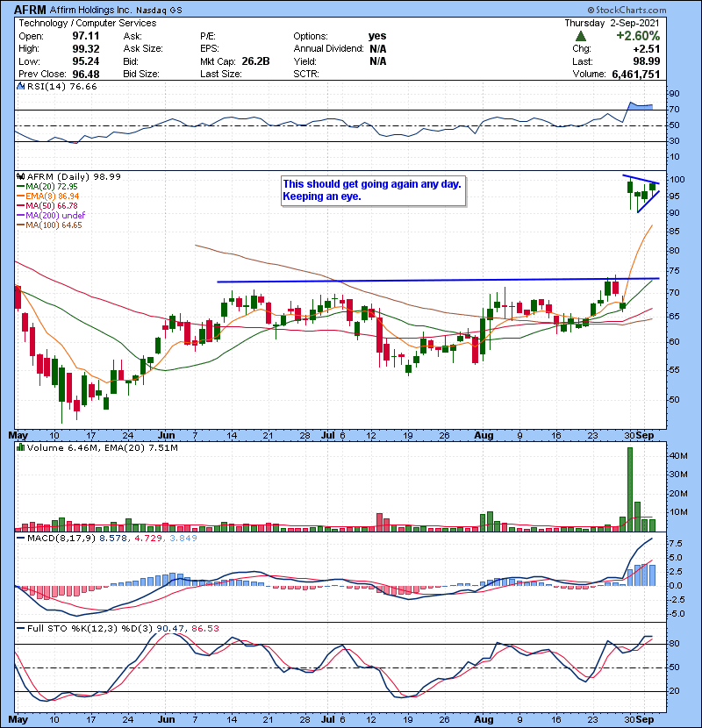Click the High value 99.32

coord(85,49)
